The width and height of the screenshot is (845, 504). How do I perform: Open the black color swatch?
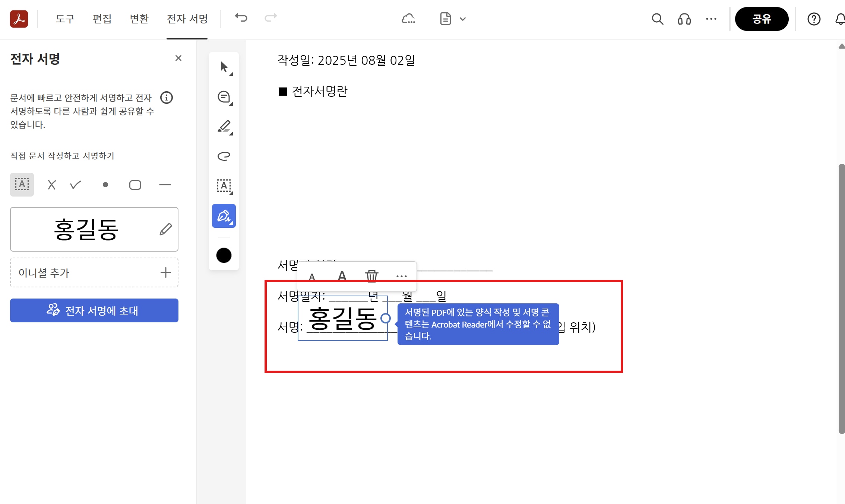[x=224, y=255]
